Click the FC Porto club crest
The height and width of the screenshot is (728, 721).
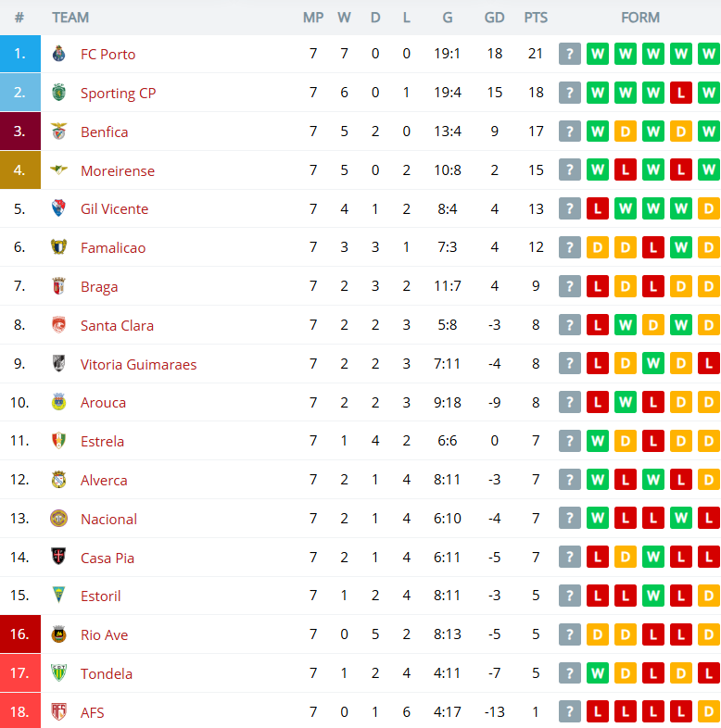point(59,54)
